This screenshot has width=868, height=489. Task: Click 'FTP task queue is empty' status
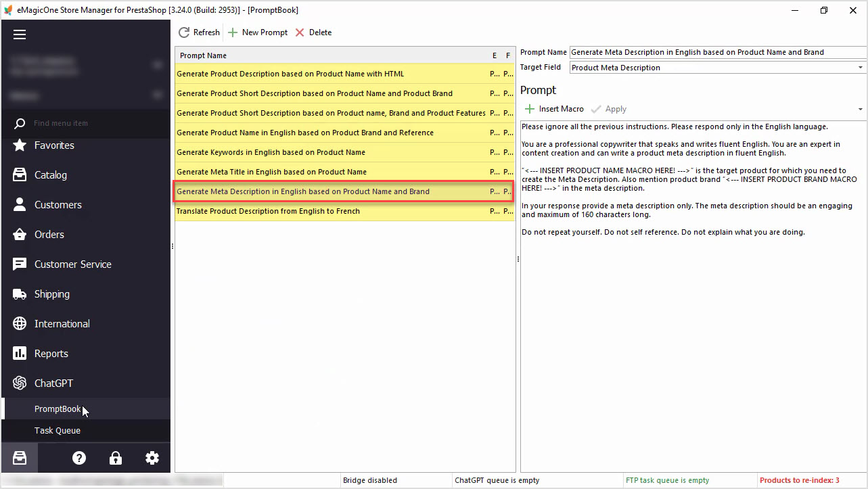pos(667,480)
